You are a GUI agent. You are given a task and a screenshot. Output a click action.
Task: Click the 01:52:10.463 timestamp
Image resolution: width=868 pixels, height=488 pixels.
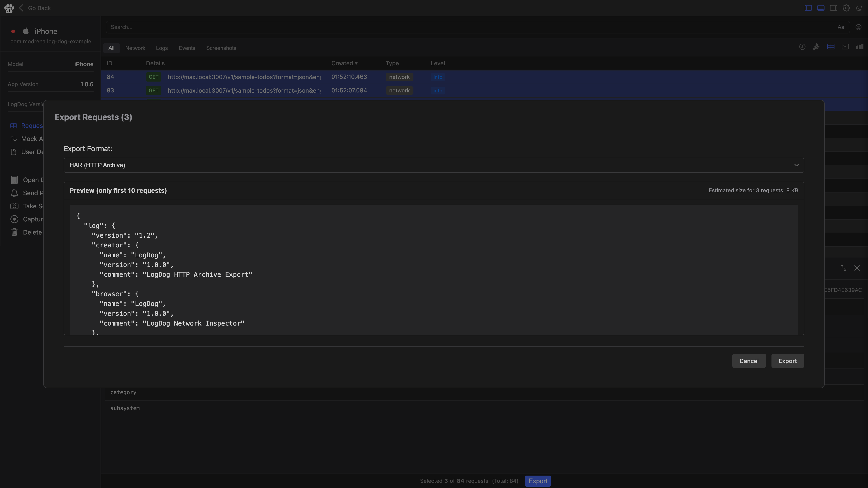(x=349, y=77)
